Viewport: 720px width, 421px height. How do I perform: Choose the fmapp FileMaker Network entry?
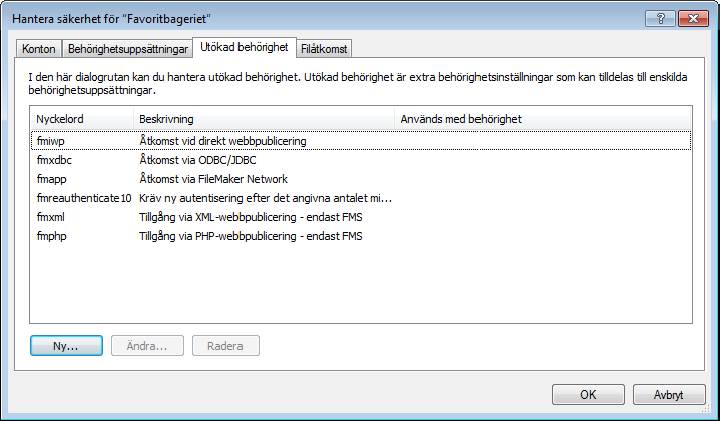pyautogui.click(x=361, y=179)
